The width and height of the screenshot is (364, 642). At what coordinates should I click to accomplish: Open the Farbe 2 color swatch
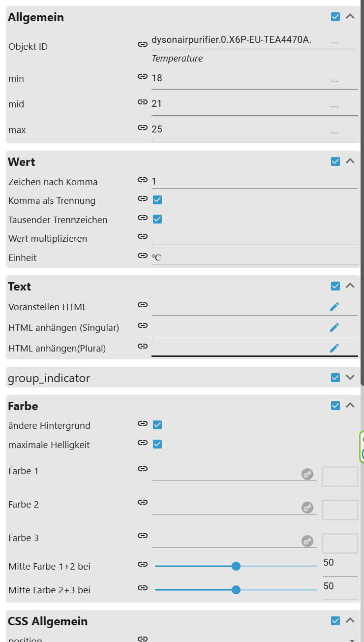tap(340, 510)
